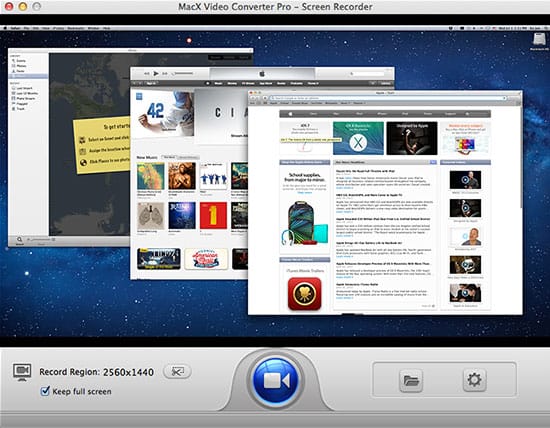Click the screen recorder monitor icon
Screen dimensions: 550x428
[x=22, y=372]
